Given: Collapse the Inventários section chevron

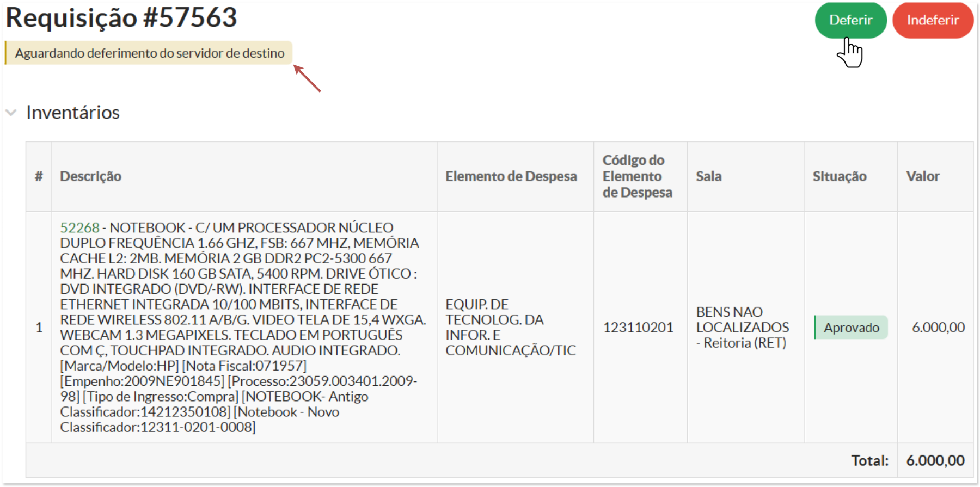Looking at the screenshot, I should (x=11, y=113).
